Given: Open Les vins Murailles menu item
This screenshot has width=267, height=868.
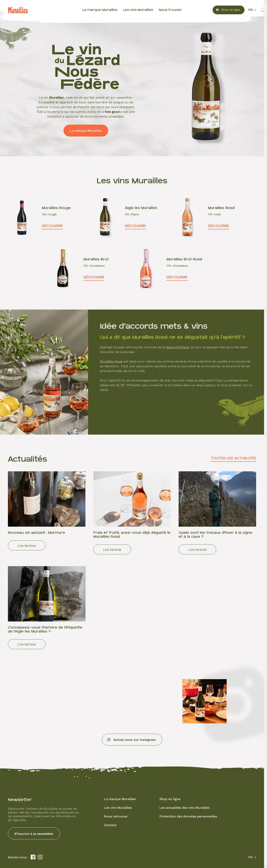Looking at the screenshot, I should pyautogui.click(x=138, y=10).
